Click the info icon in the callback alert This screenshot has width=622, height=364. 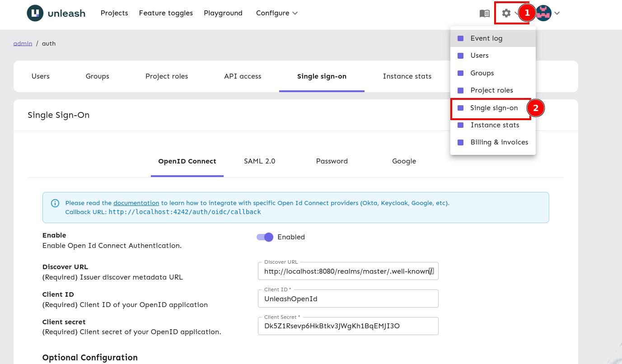[55, 203]
